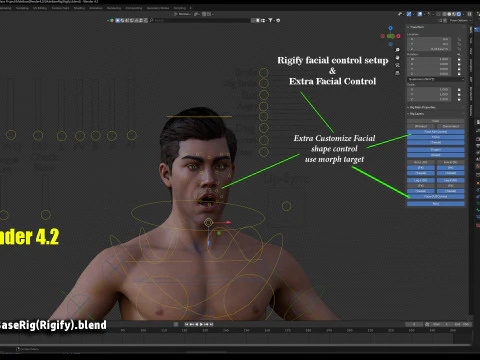Play the animation in reverse
This screenshot has width=480, height=360.
(197, 324)
